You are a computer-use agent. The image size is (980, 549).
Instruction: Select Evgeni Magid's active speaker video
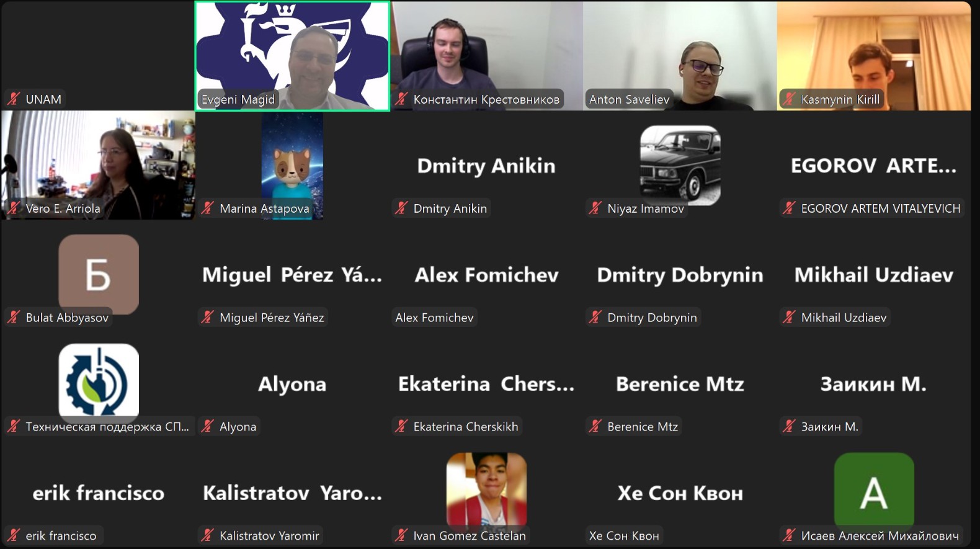292,56
